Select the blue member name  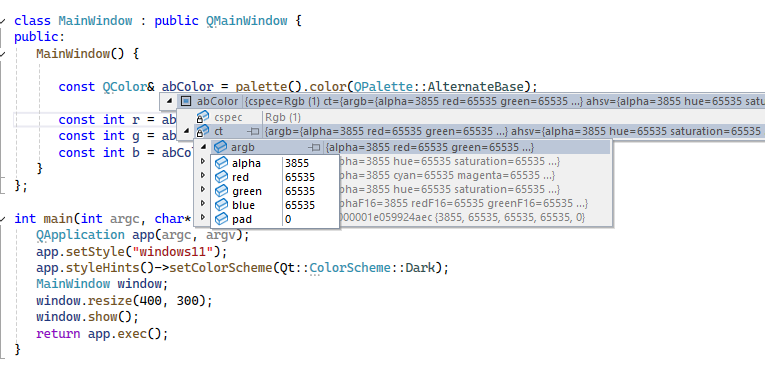pyautogui.click(x=243, y=205)
